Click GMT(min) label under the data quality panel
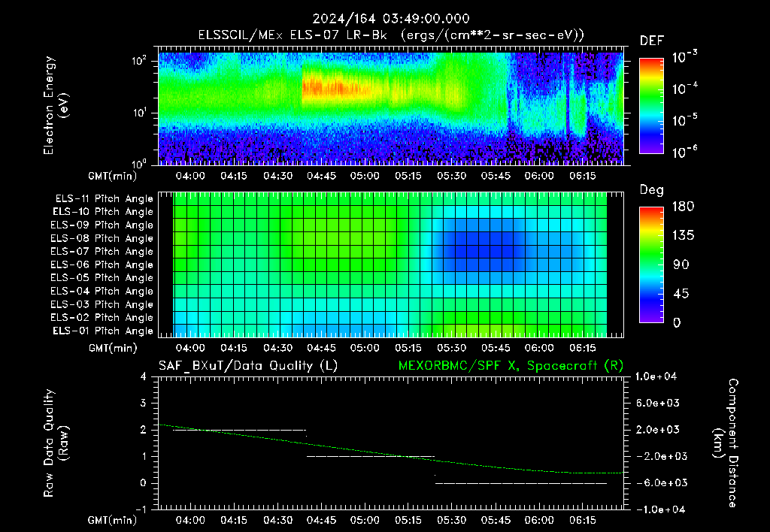Image resolution: width=770 pixels, height=532 pixels. (x=113, y=520)
